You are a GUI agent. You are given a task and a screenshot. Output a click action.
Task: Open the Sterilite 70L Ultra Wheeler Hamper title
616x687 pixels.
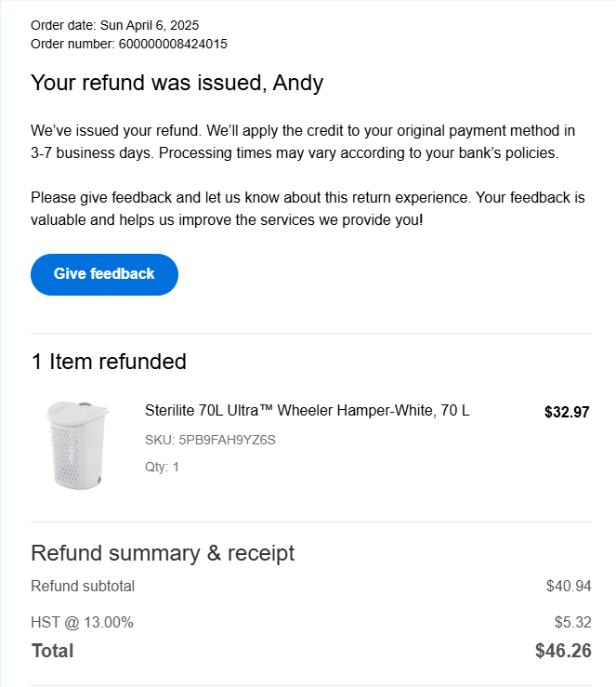pyautogui.click(x=308, y=411)
